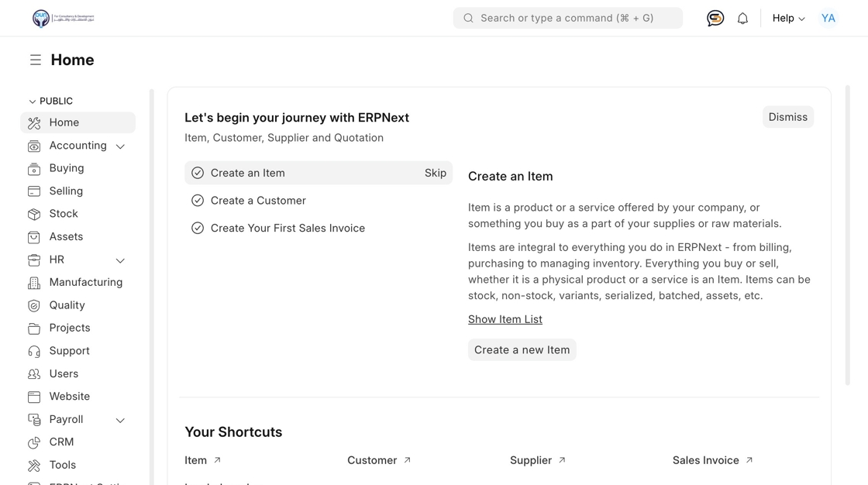This screenshot has width=868, height=485.
Task: Toggle the Create an Item check circle
Action: tap(198, 173)
